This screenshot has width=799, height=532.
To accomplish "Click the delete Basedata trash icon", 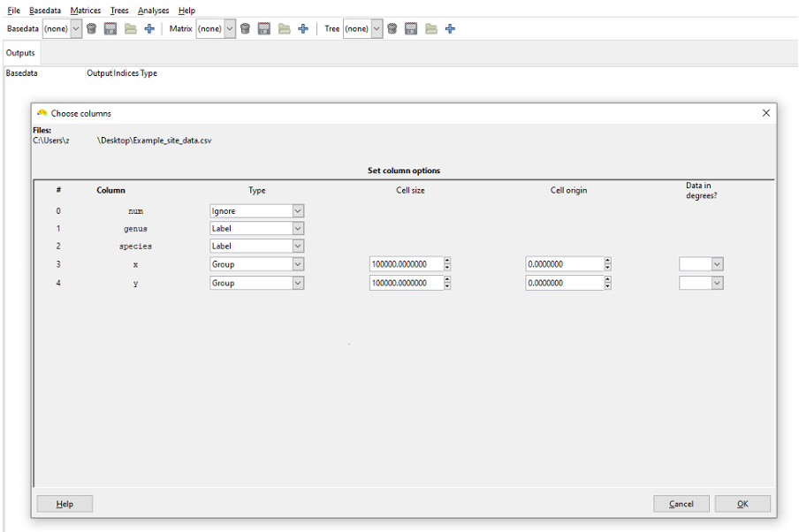I will pos(92,29).
